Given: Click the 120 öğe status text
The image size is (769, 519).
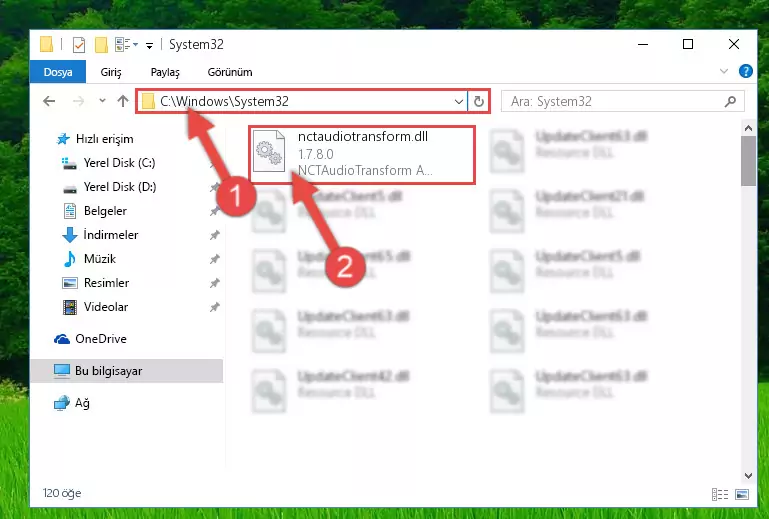Looking at the screenshot, I should click(x=62, y=493).
